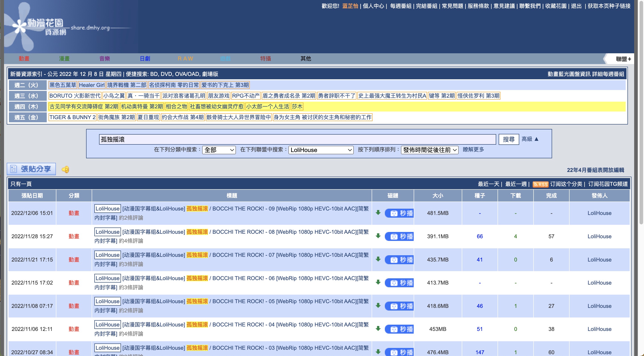The image size is (644, 356).
Task: Click the 秒播 button for episode 08
Action: point(399,236)
